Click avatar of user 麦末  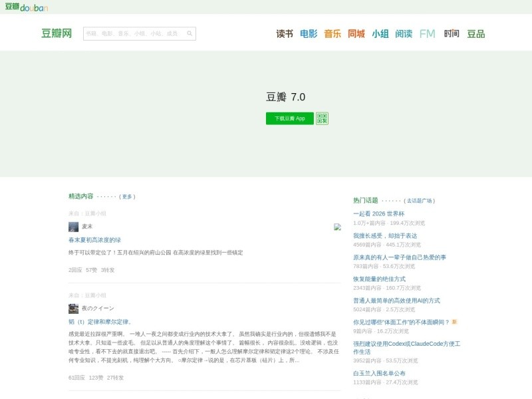click(73, 227)
